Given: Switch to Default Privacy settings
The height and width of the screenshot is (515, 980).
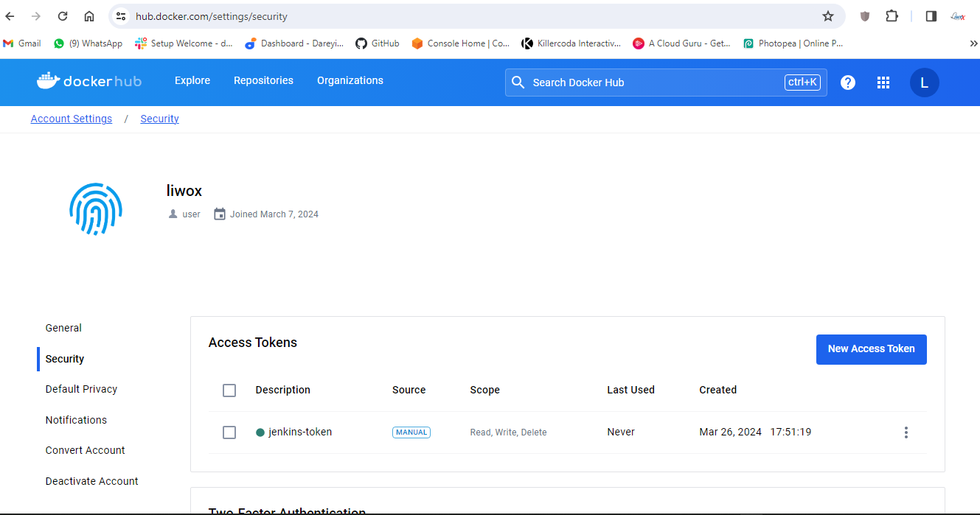Looking at the screenshot, I should point(81,389).
